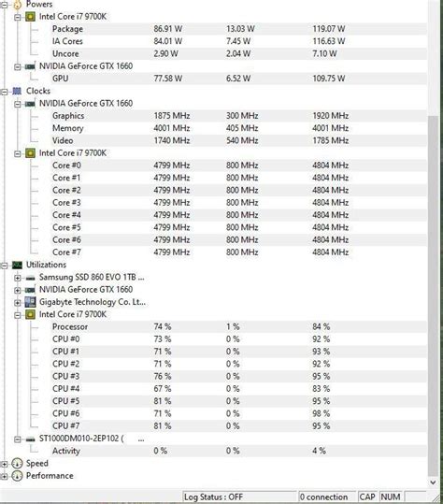Collapse the Clocks section

point(4,92)
